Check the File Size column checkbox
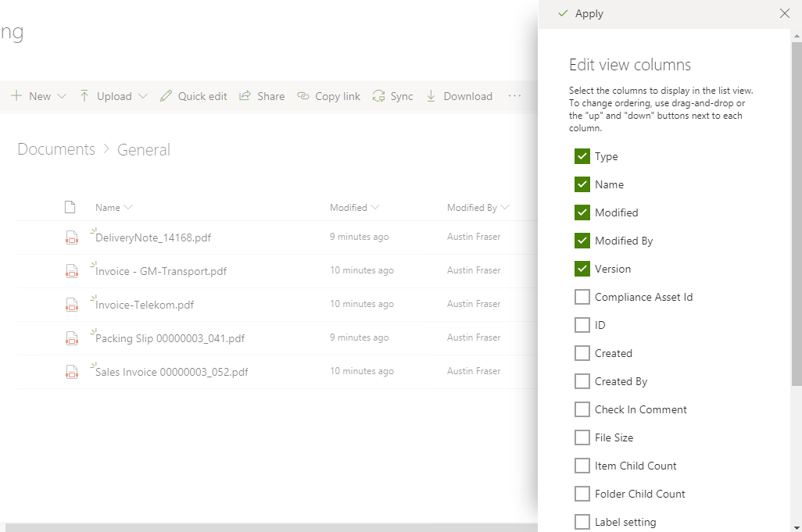The image size is (802, 532). (582, 437)
